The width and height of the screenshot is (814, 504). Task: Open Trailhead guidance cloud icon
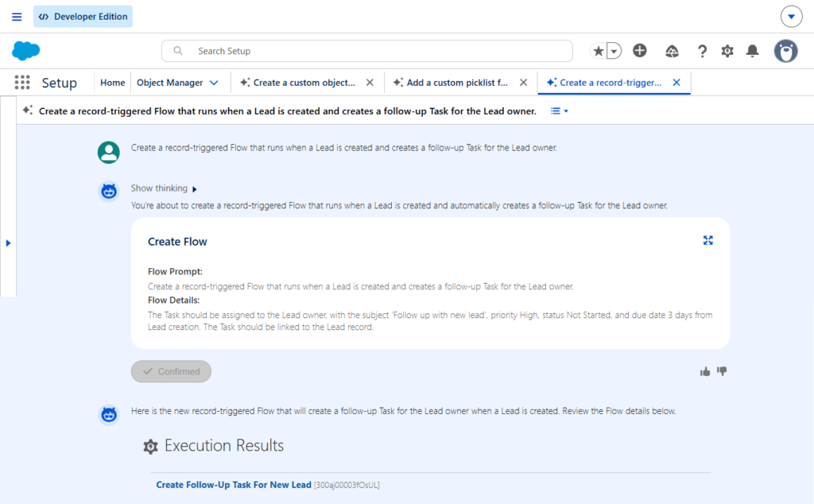[x=672, y=51]
